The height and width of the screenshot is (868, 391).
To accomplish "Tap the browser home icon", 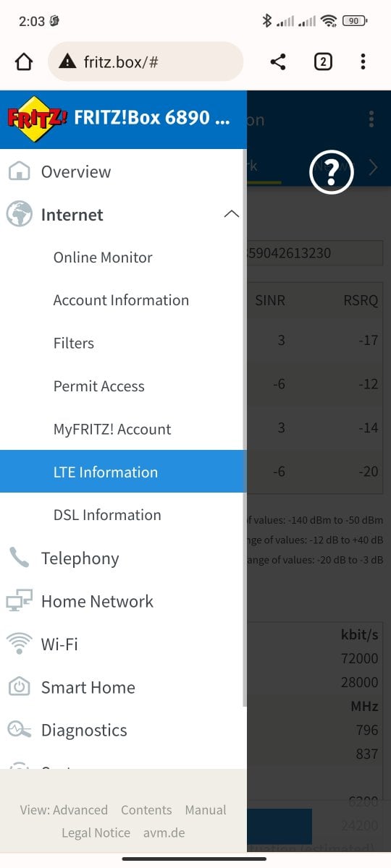I will 24,62.
